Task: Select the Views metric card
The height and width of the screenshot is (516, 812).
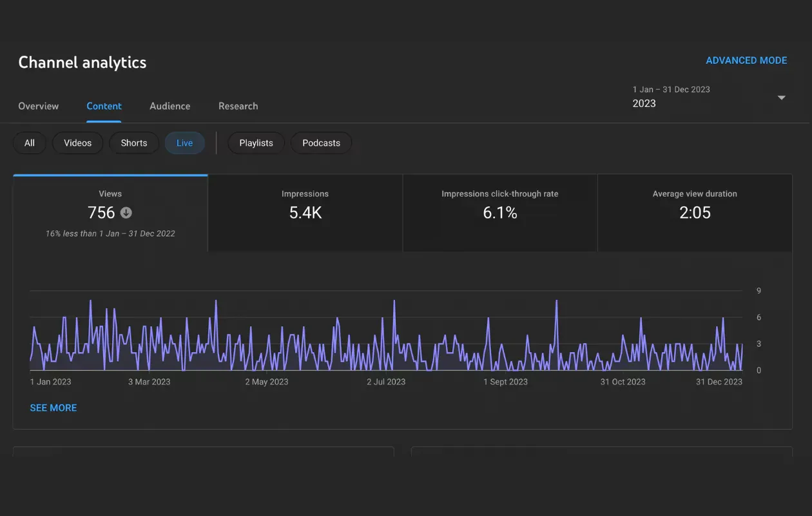Action: coord(110,213)
